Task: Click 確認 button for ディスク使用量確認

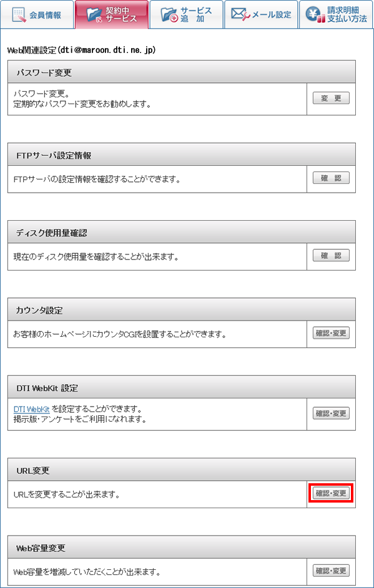Action: (x=331, y=256)
